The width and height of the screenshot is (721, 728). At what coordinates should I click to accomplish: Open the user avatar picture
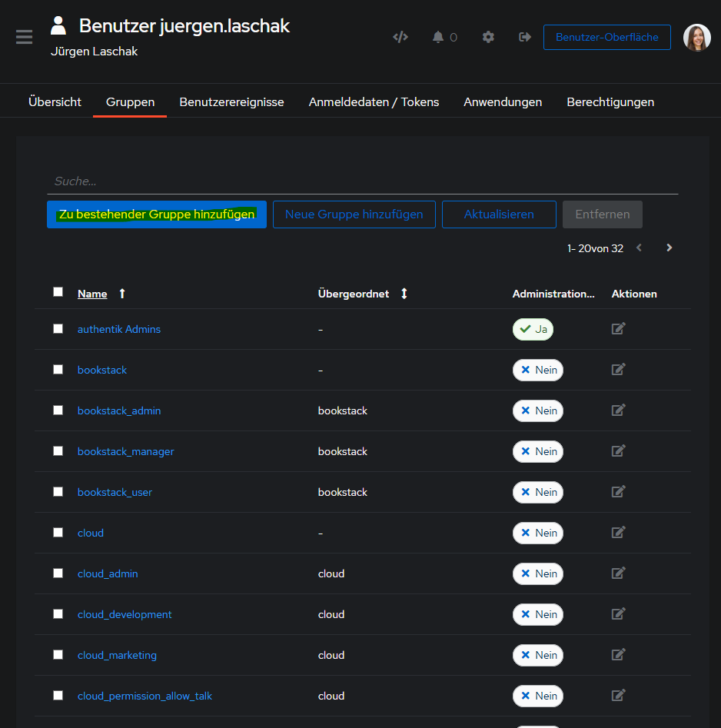(696, 38)
